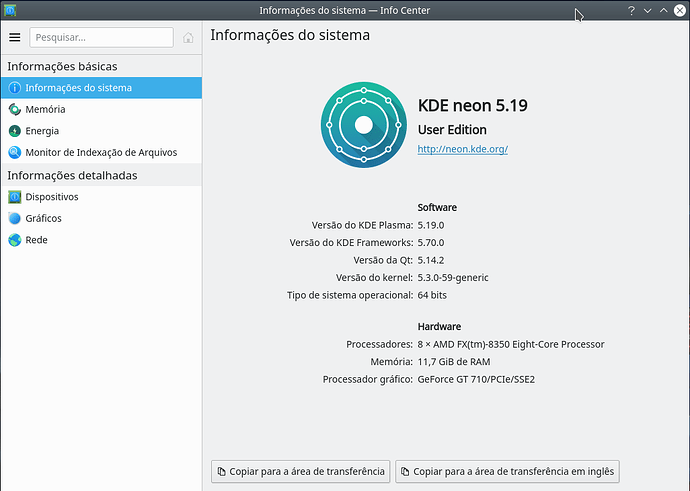Click the Memória chip icon
Image resolution: width=690 pixels, height=491 pixels.
(14, 109)
